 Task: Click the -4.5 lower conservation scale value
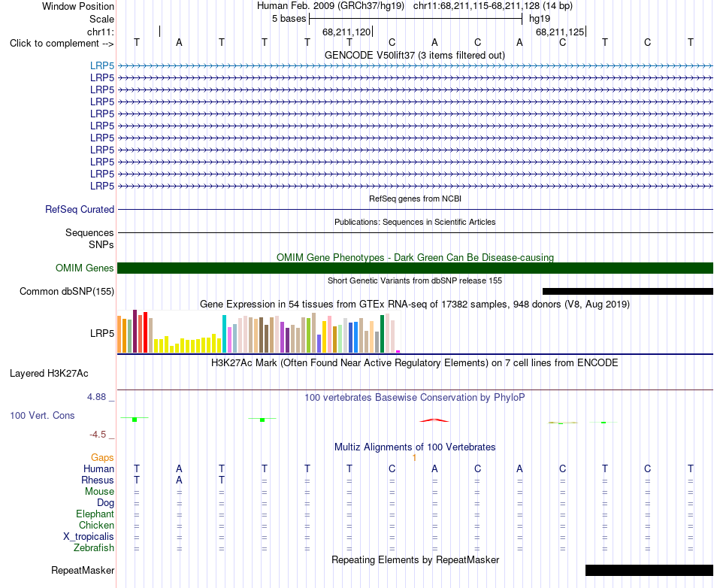[98, 435]
